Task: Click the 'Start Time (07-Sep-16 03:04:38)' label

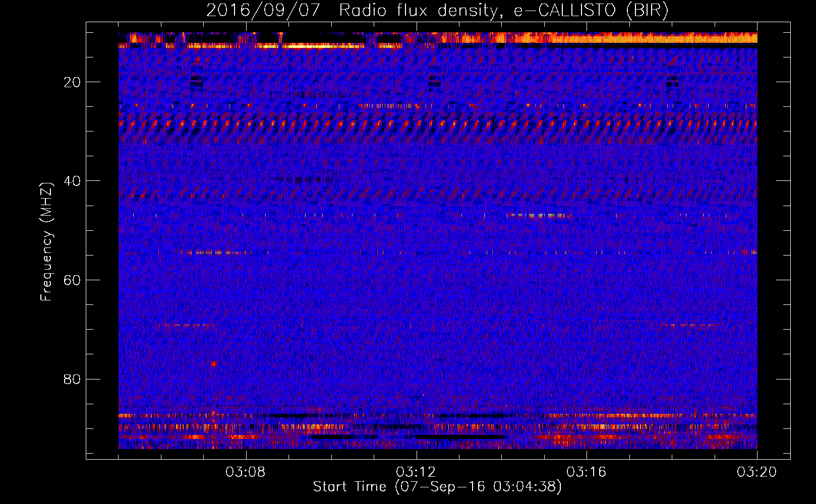Action: [x=437, y=487]
